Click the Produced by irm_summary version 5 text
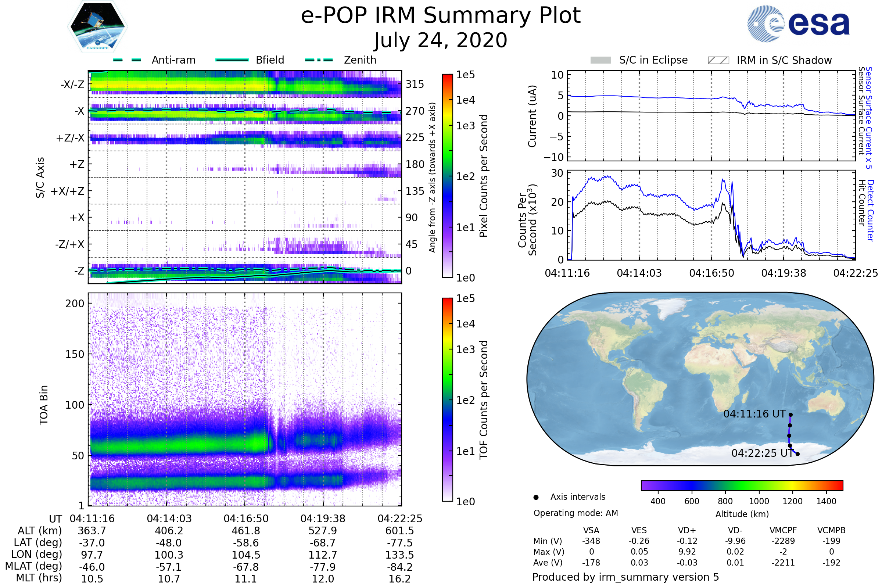The height and width of the screenshot is (588, 882). (625, 577)
